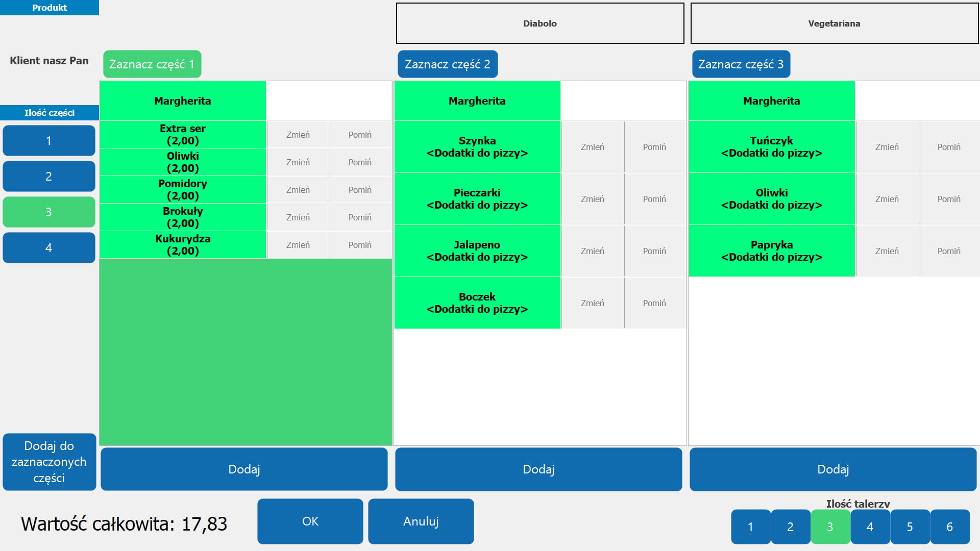Click Dodaj do zaznaczonych części
Screen dimensions: 980x551
(x=49, y=462)
